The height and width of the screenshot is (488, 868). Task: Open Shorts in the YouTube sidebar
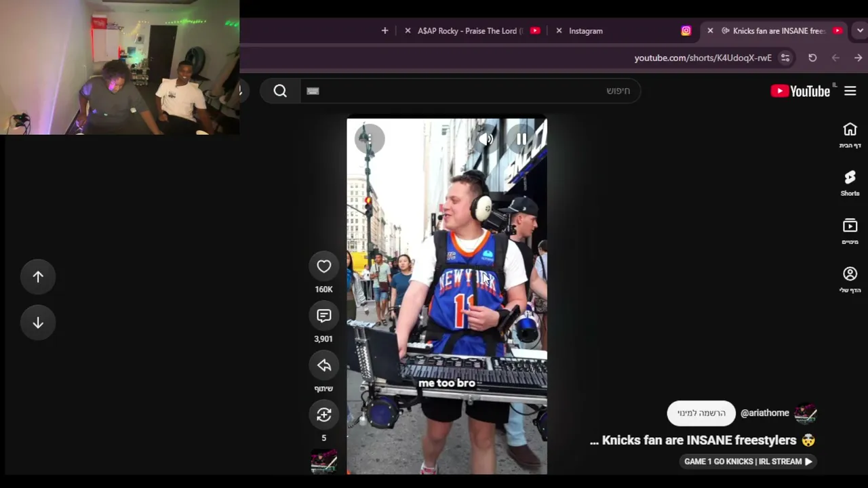click(850, 183)
